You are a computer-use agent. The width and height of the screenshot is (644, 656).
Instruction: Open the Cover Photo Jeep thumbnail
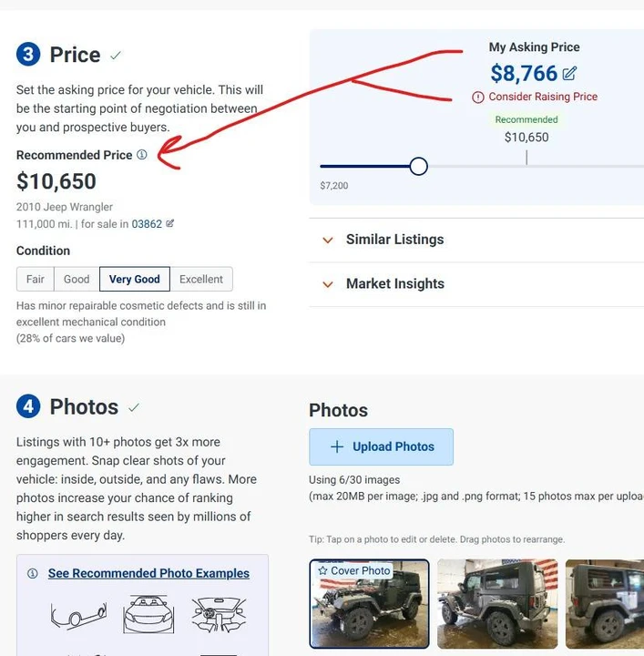pos(369,604)
